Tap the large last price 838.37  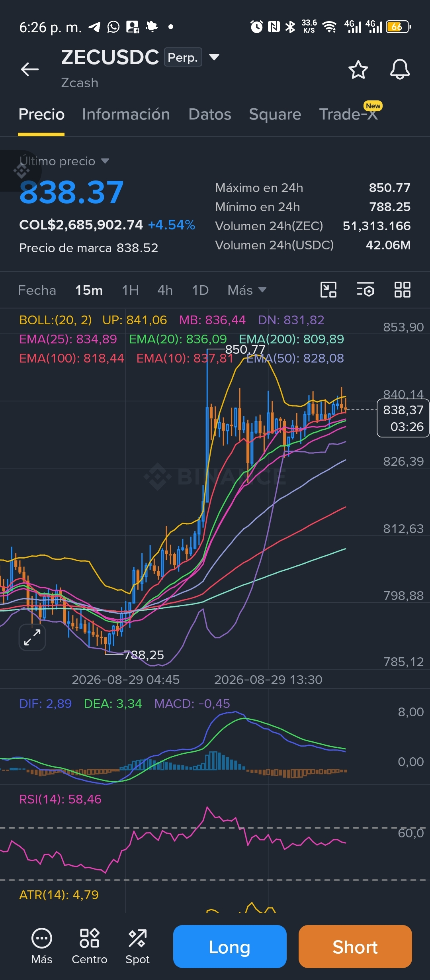tap(72, 192)
